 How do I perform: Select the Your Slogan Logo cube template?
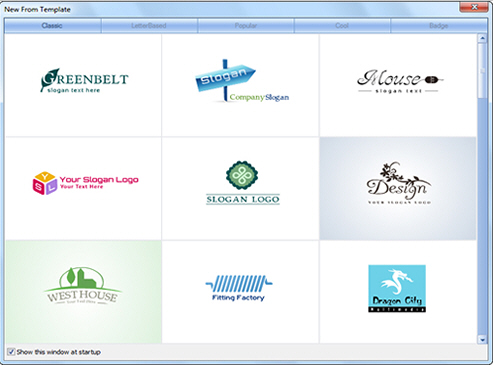coord(83,188)
